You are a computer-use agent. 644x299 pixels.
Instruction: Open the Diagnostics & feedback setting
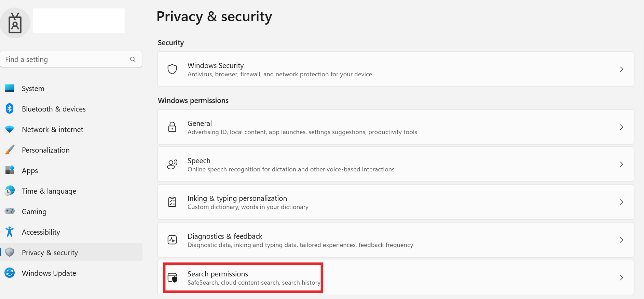pyautogui.click(x=396, y=240)
